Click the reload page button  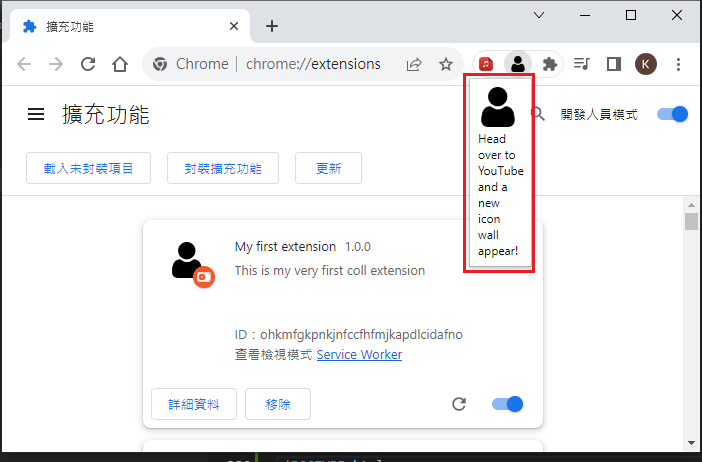click(x=88, y=64)
